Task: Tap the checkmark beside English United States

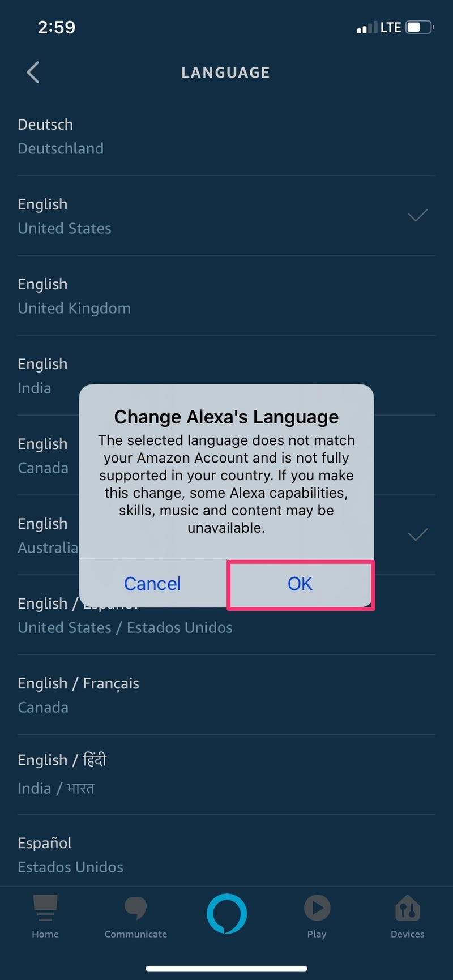Action: tap(417, 215)
